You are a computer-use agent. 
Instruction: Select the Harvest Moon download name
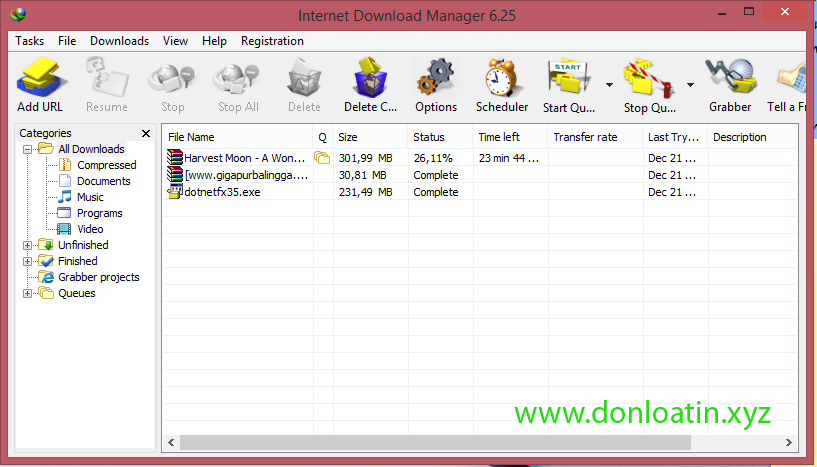pos(244,158)
